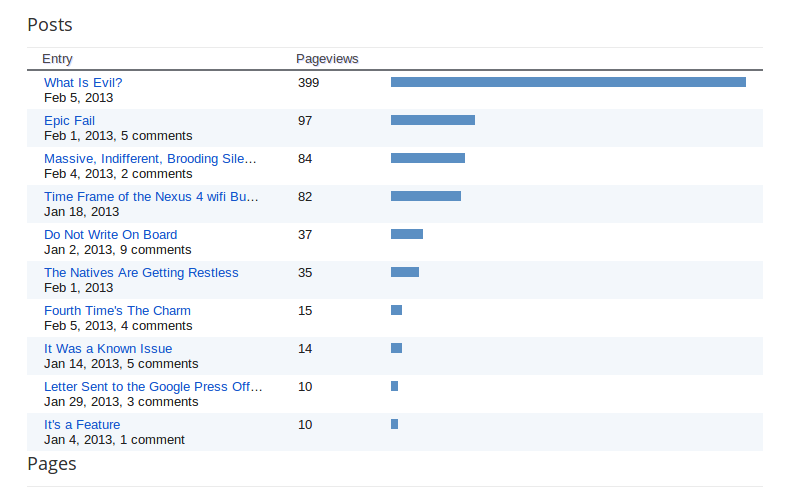788x497 pixels.
Task: Open 'Letter Sent to the Google Press Off…' post
Action: (153, 387)
